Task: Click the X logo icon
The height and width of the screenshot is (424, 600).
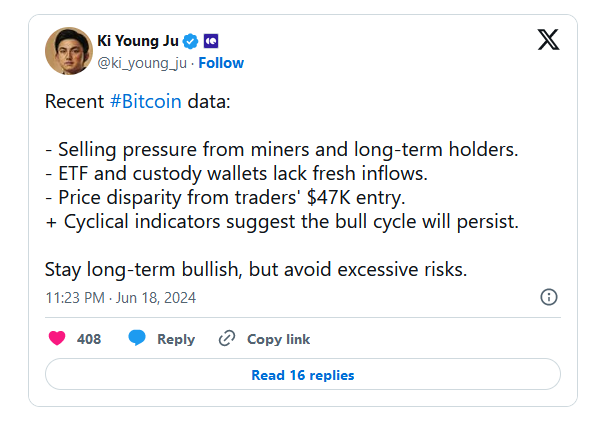Action: click(548, 41)
